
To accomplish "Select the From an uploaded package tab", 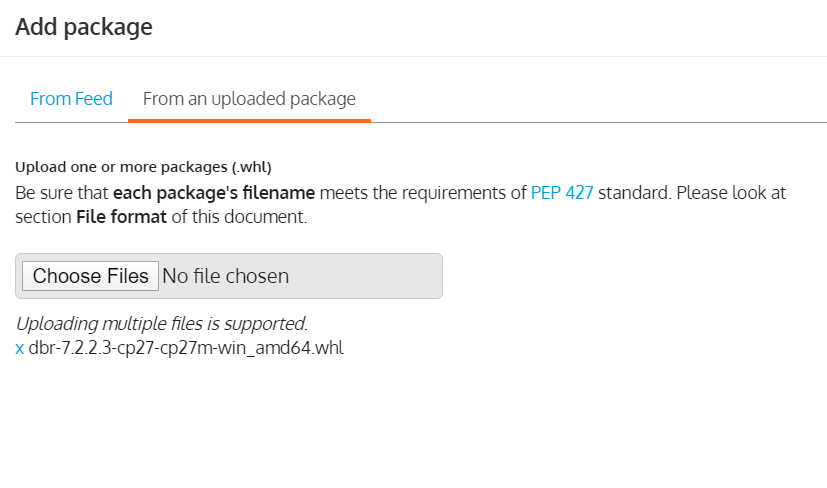I will click(249, 99).
